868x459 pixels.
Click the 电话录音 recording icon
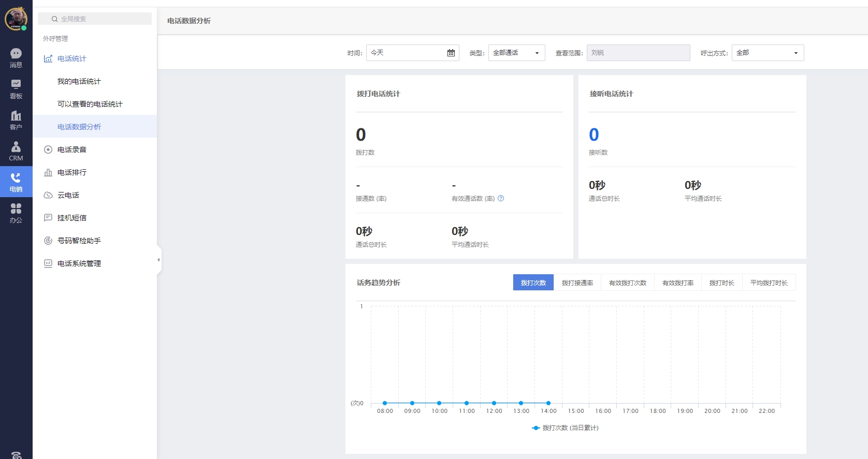[48, 150]
